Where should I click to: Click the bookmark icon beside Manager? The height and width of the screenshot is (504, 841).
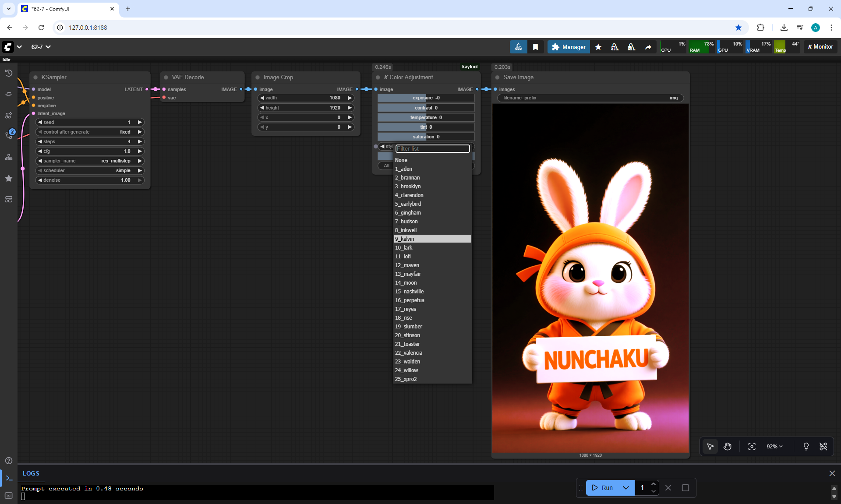tap(535, 47)
